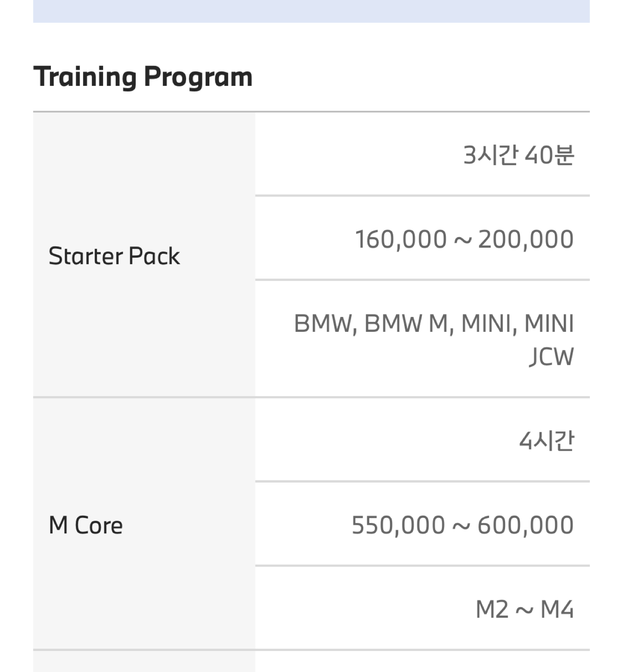The height and width of the screenshot is (672, 623).
Task: Click the 4시간 duration cell
Action: (546, 440)
